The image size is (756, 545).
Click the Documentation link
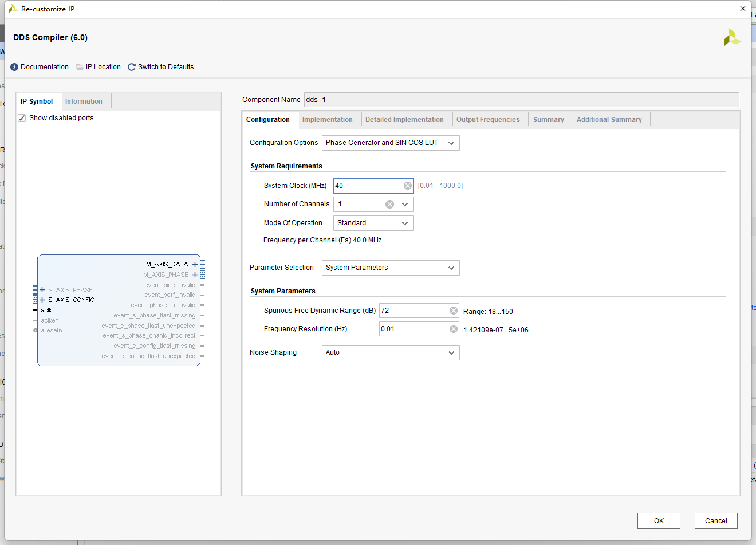tap(45, 67)
